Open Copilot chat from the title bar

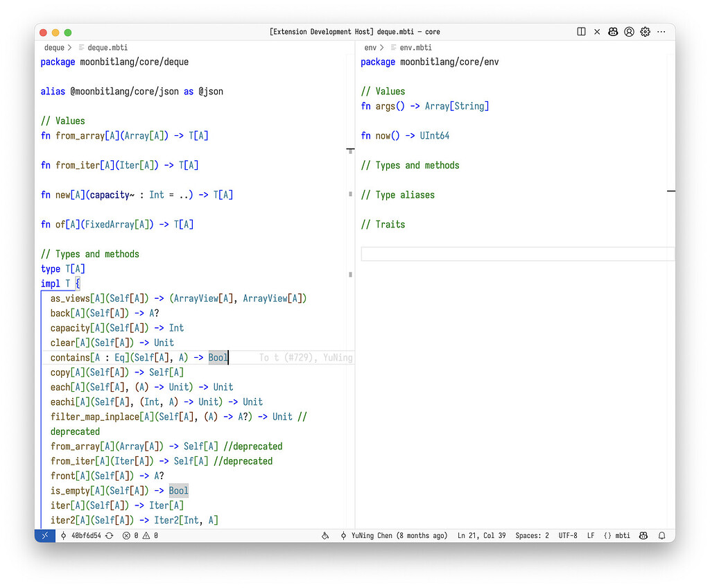pyautogui.click(x=614, y=32)
